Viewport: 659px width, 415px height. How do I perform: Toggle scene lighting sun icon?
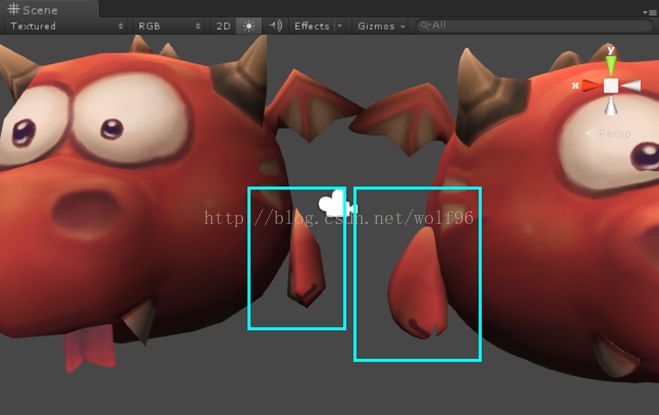249,26
